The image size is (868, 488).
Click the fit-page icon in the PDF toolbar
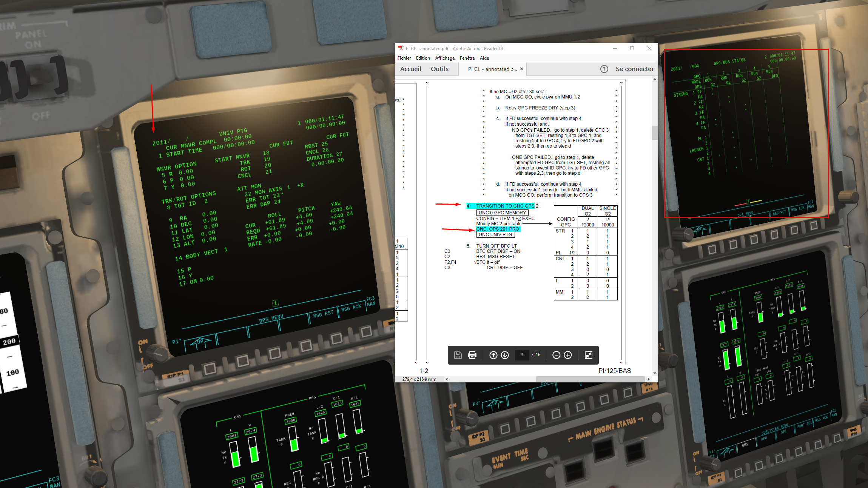588,355
